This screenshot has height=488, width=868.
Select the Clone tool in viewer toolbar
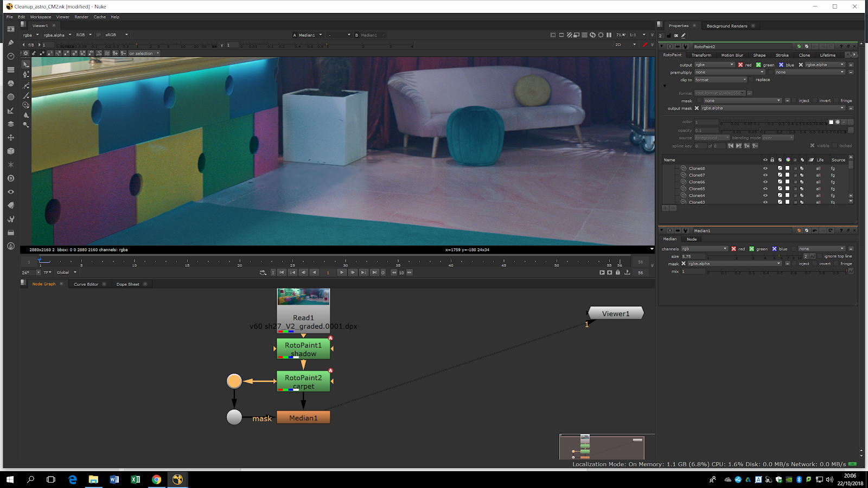25,105
